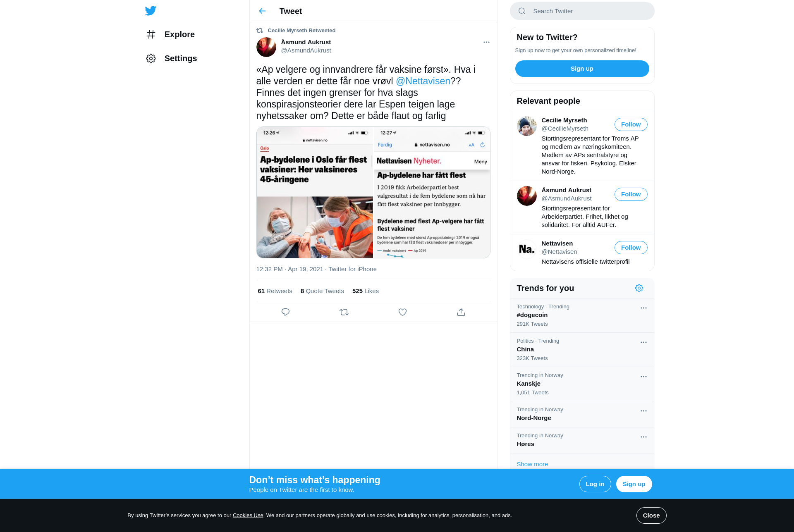
Task: Follow the Nettavisen account
Action: point(631,248)
